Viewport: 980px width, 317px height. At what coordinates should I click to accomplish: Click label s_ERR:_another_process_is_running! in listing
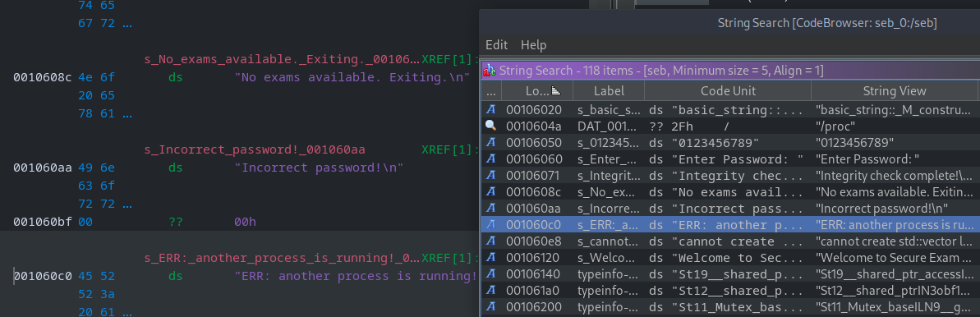click(x=281, y=258)
